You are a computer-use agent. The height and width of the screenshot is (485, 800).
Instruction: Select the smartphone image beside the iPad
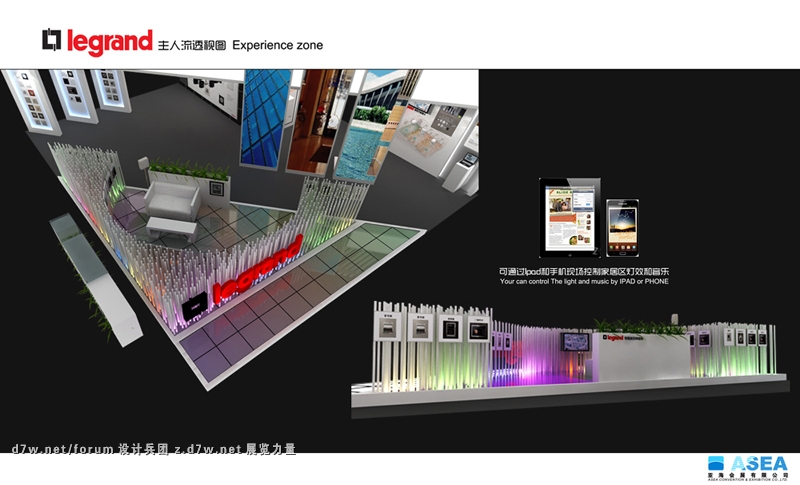point(622,228)
